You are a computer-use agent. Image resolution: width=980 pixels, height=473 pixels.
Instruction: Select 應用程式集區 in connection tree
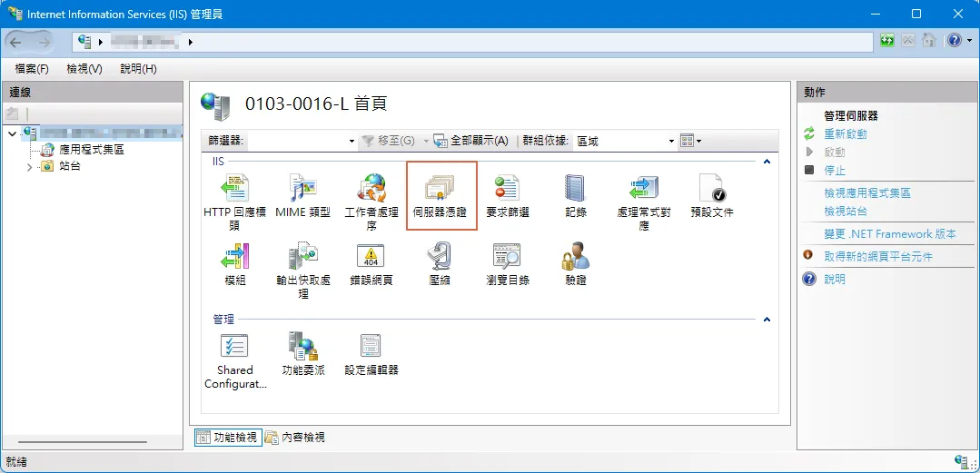click(91, 150)
